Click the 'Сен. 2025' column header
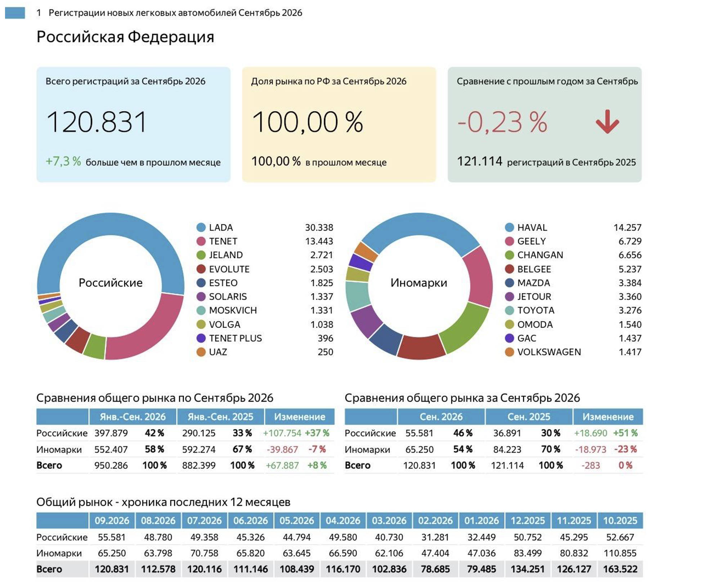The width and height of the screenshot is (713, 588). (x=529, y=417)
